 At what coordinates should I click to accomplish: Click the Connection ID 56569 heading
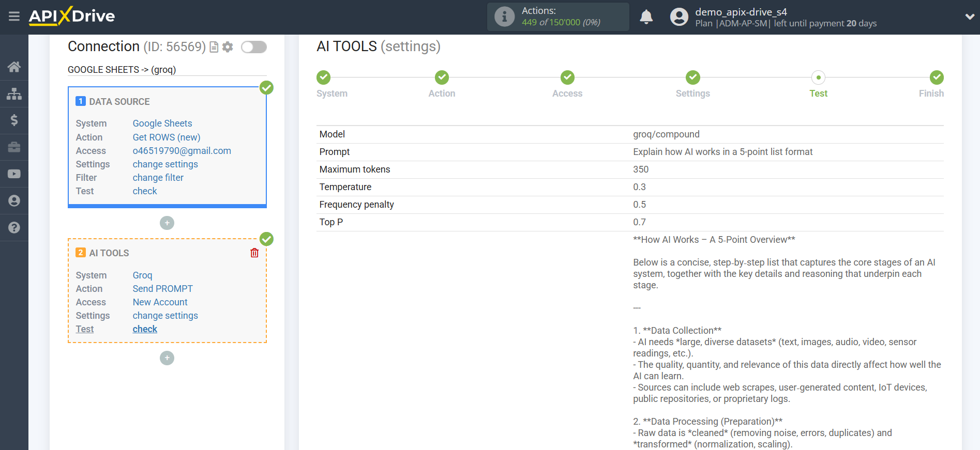[137, 46]
